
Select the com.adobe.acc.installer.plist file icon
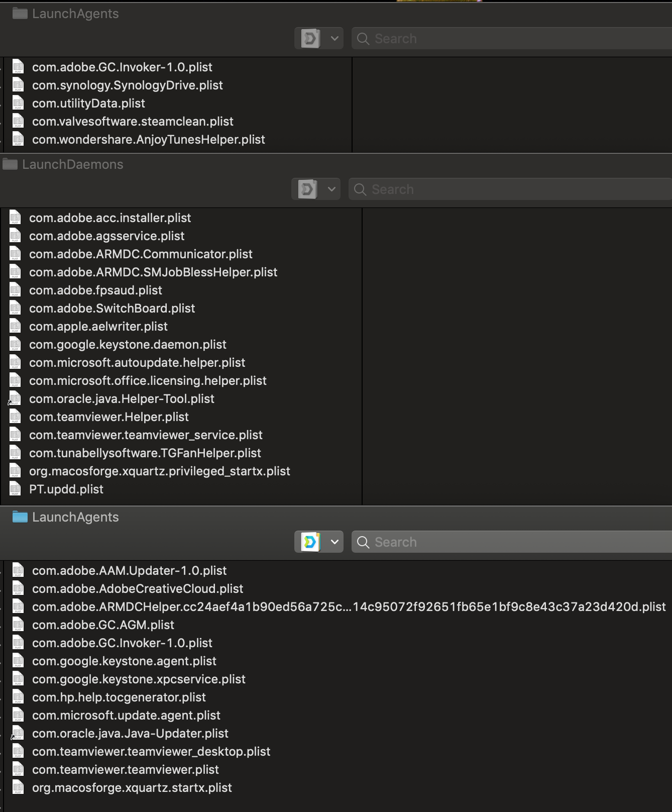coord(15,218)
